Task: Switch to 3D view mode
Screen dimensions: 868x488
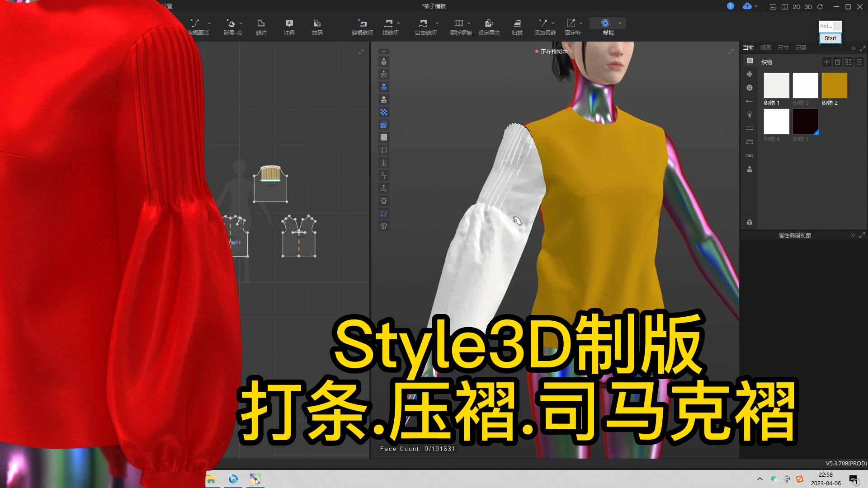Action: click(808, 7)
